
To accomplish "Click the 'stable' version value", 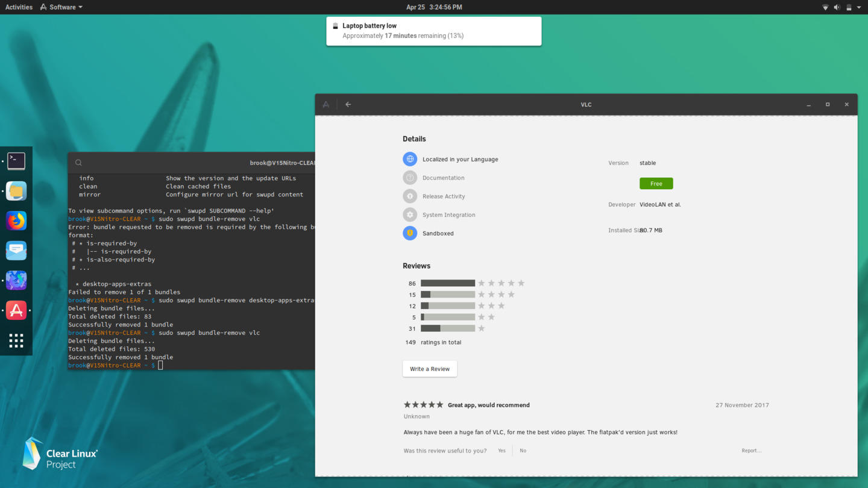I will 648,163.
